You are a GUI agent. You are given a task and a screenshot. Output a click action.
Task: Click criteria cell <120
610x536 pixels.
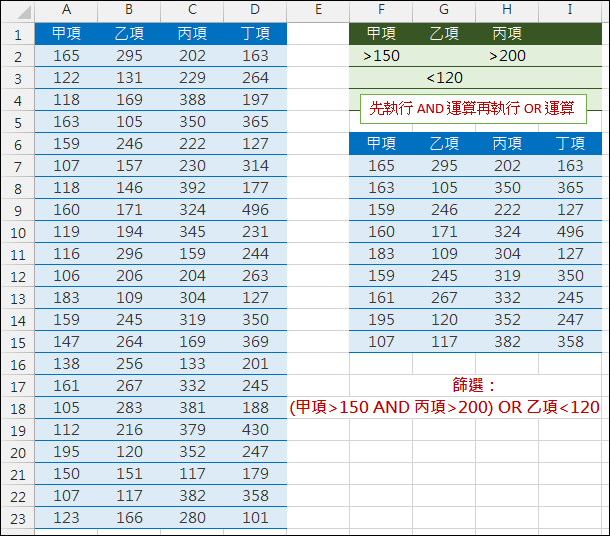click(444, 78)
